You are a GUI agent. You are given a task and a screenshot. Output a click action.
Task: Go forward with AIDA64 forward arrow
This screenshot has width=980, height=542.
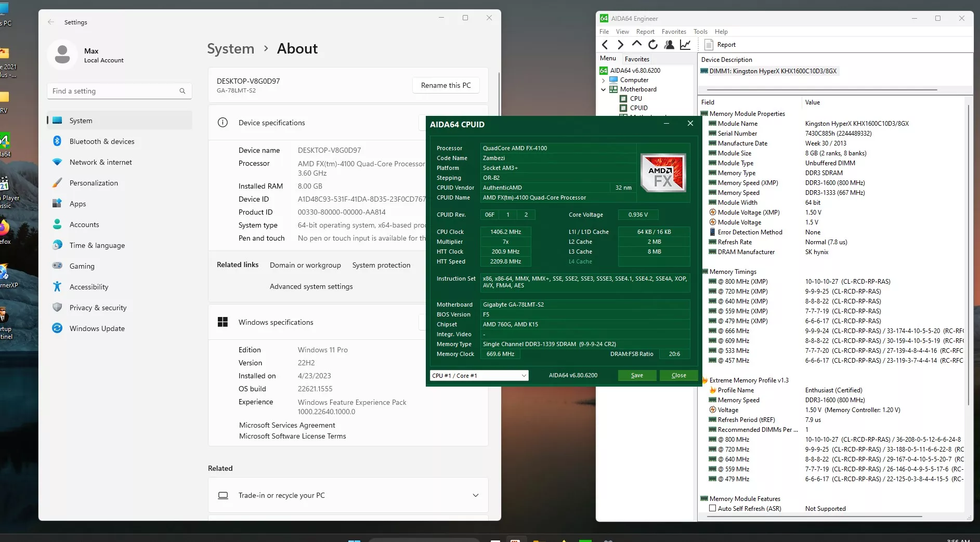(x=620, y=45)
